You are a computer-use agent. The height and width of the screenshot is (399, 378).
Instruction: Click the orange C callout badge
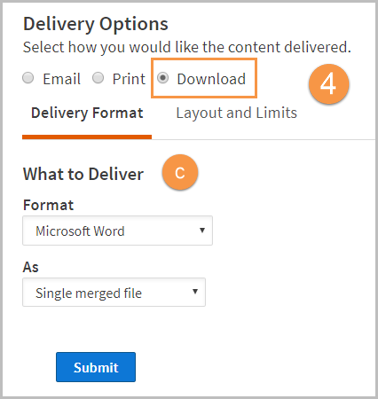tap(180, 172)
